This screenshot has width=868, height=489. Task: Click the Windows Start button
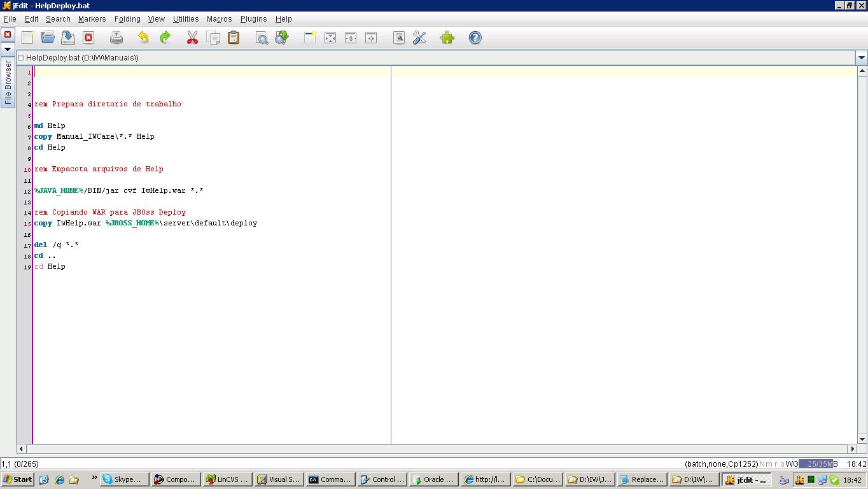tap(18, 479)
